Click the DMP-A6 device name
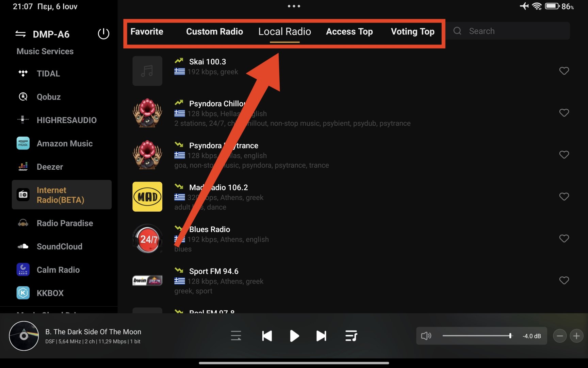The height and width of the screenshot is (368, 588). (x=51, y=34)
